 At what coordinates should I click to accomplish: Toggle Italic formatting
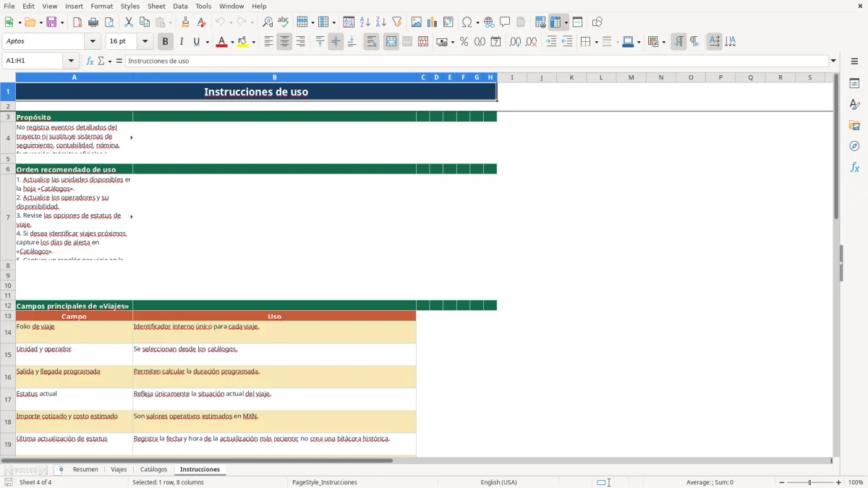(x=181, y=42)
